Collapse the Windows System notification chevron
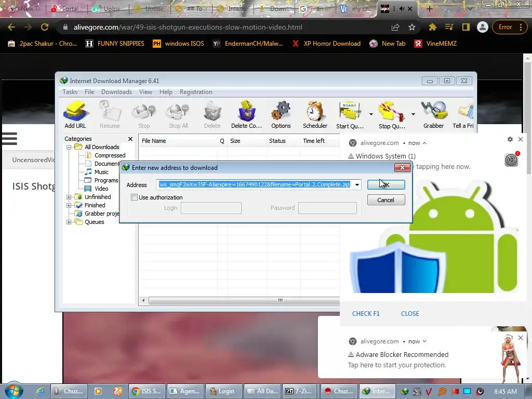The width and height of the screenshot is (532, 399). click(424, 143)
